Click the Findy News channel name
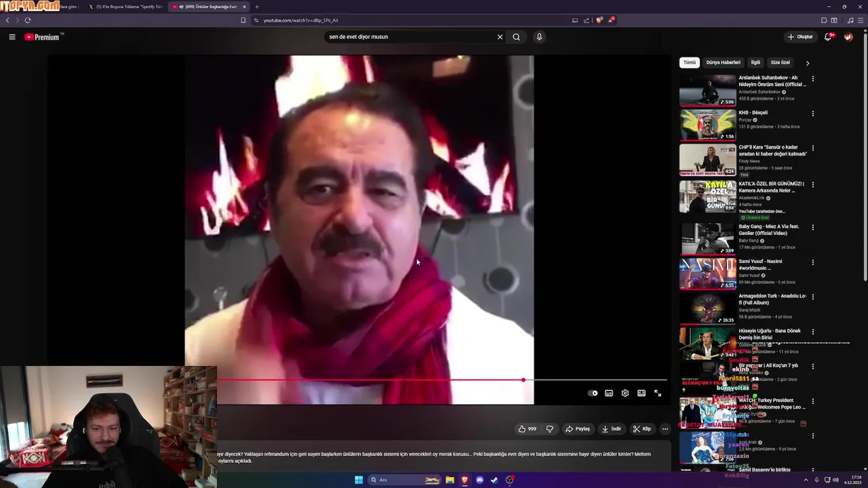The width and height of the screenshot is (868, 488). (x=749, y=161)
